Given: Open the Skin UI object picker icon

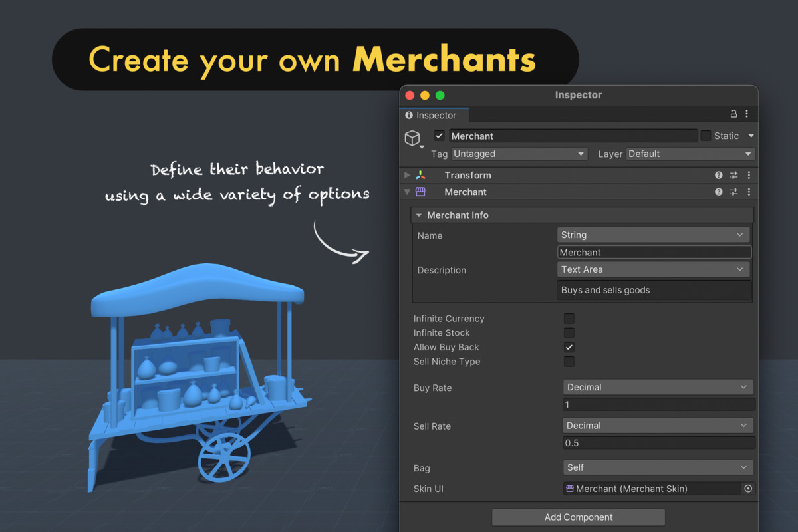Looking at the screenshot, I should [x=747, y=489].
